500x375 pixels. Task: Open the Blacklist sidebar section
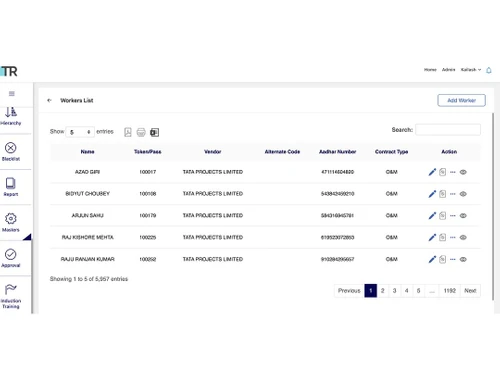(x=11, y=152)
